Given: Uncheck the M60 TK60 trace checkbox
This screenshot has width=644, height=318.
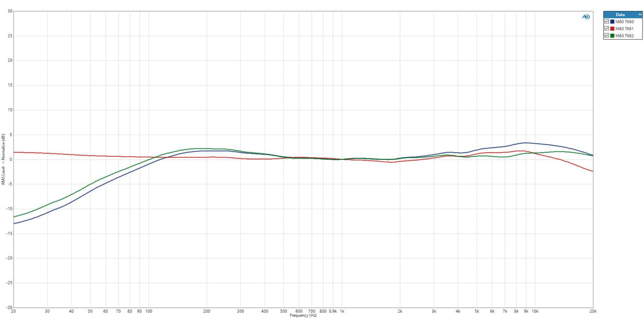Looking at the screenshot, I should (x=606, y=21).
